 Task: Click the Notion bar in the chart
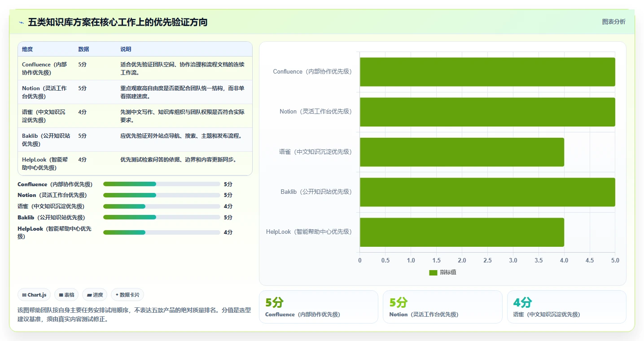(487, 112)
